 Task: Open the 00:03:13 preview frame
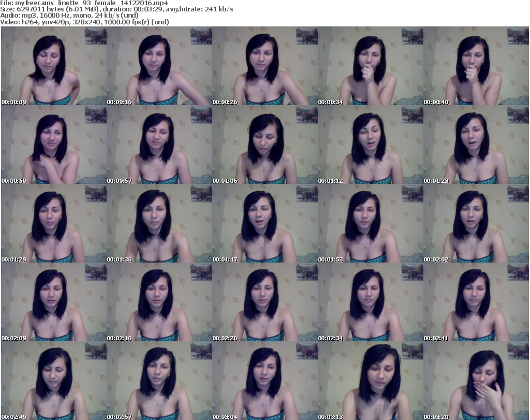point(371,381)
